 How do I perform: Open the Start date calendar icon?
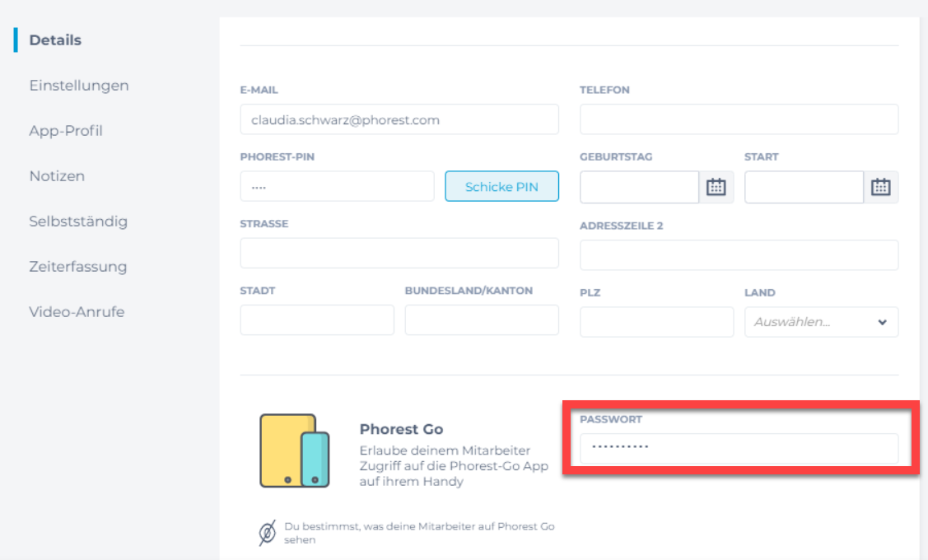click(881, 187)
